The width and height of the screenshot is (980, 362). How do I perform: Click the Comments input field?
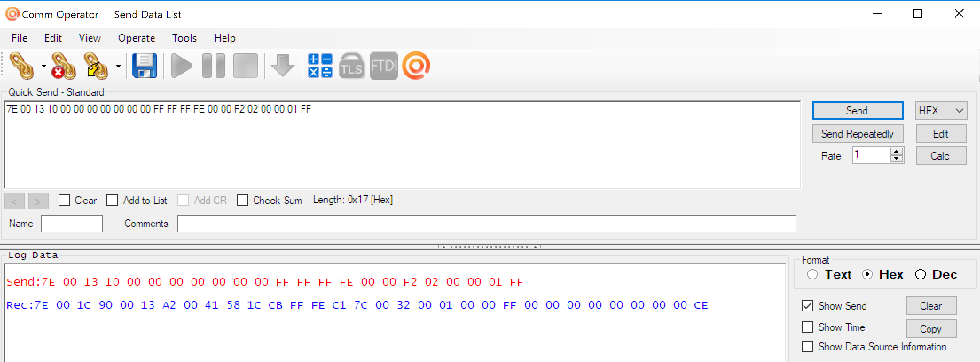486,224
